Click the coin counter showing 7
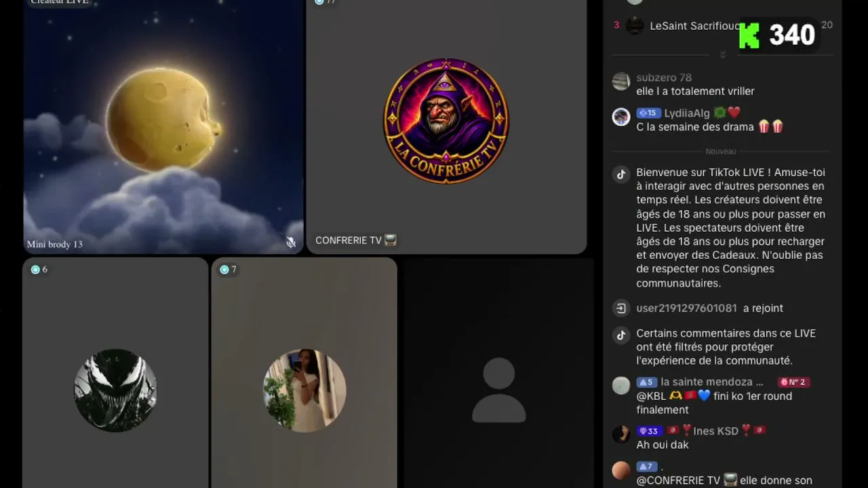868x488 pixels. point(229,270)
